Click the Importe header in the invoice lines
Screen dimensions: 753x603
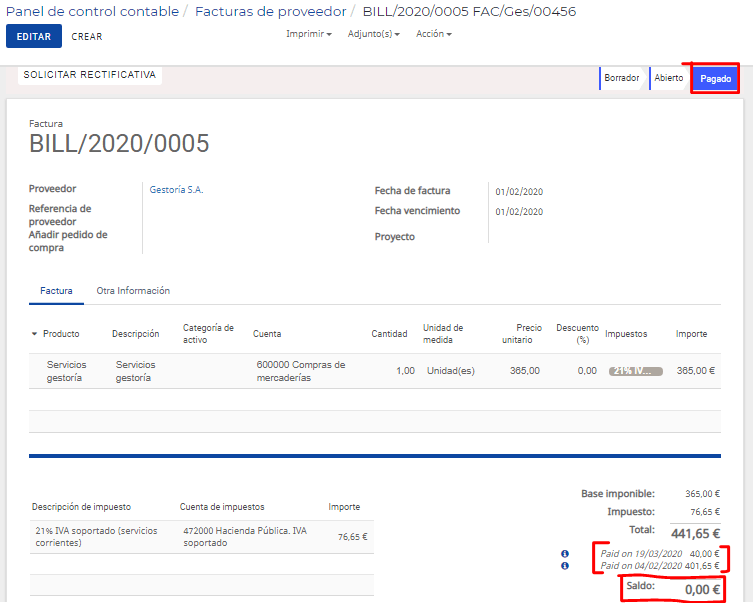pos(691,334)
